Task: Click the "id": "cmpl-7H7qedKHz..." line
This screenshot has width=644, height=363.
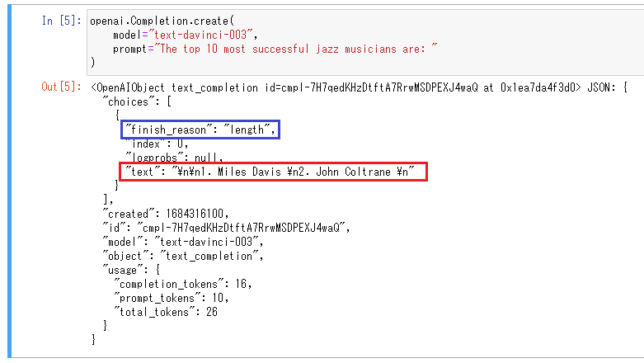Action: [x=226, y=228]
